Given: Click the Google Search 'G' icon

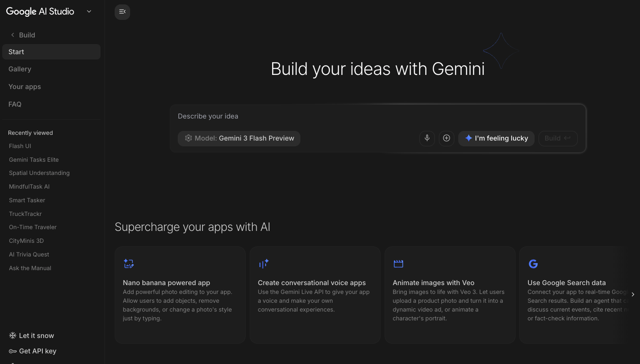Looking at the screenshot, I should pos(533,264).
